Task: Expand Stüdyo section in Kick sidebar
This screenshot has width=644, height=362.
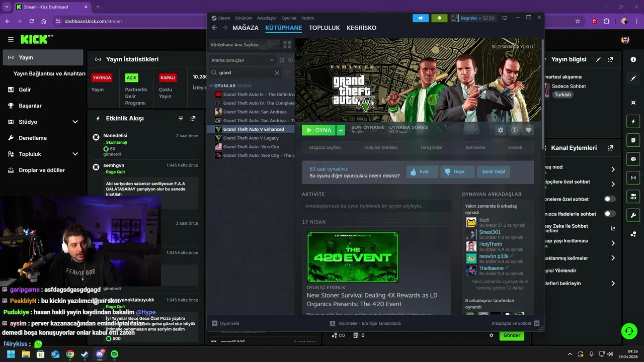Action: tap(75, 122)
